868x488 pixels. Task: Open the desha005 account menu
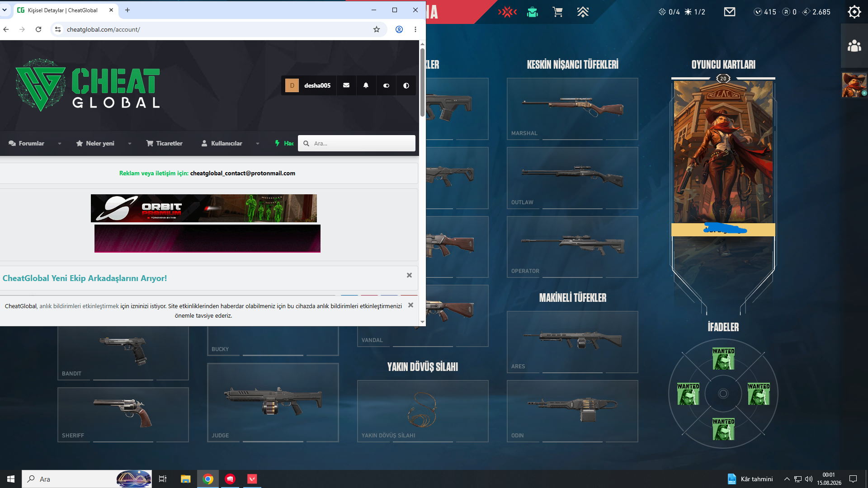click(309, 85)
